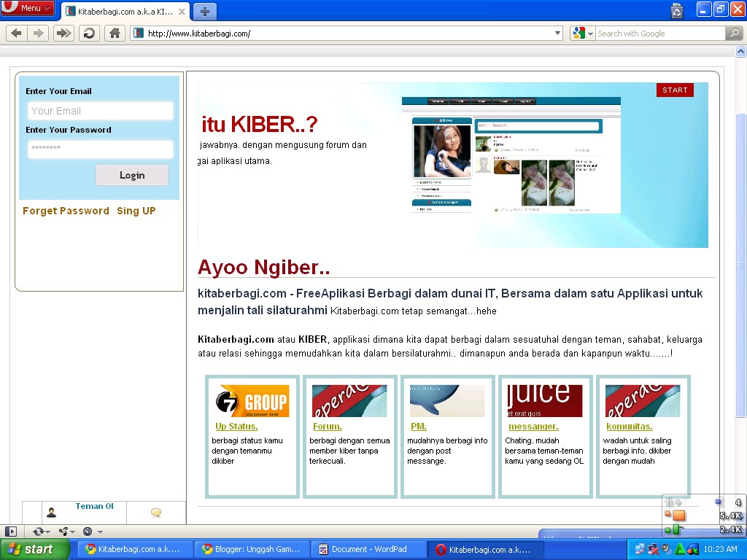Click the disconnected network tray icon

coord(653,549)
